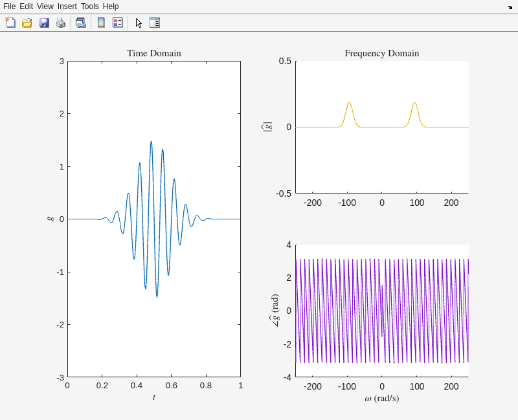Expand the Insert menu
This screenshot has height=420, width=518.
(x=67, y=6)
